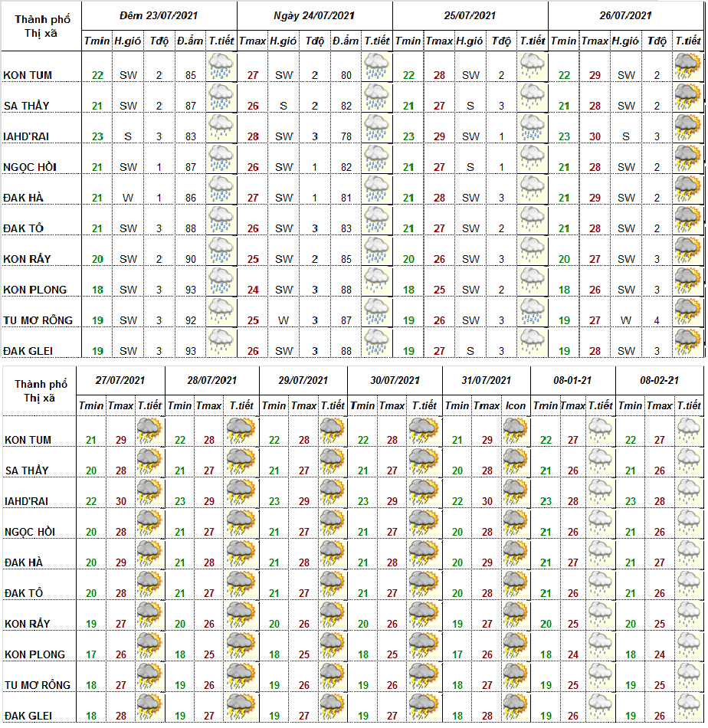Select the Ngày 24/07/2021 column header
The width and height of the screenshot is (708, 728).
[314, 15]
